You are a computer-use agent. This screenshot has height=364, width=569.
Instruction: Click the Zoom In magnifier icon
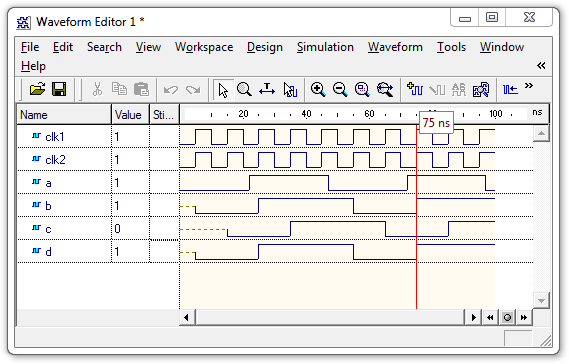tap(318, 89)
